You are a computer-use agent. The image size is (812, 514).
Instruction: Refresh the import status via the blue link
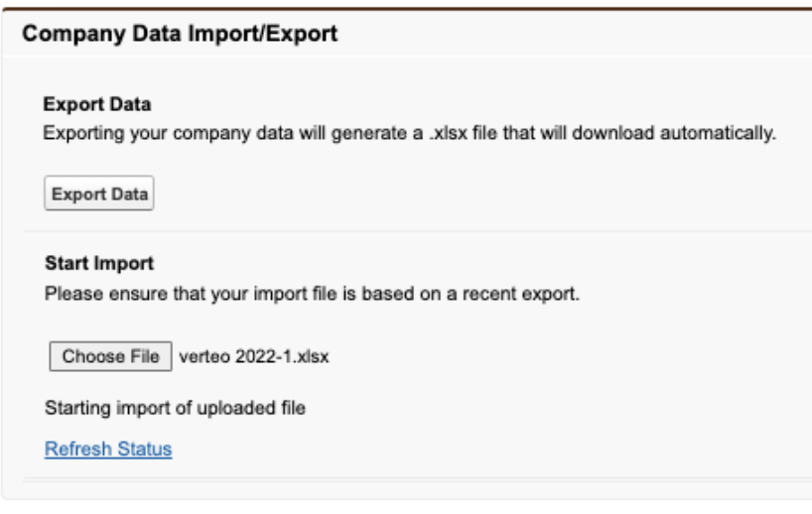(108, 450)
